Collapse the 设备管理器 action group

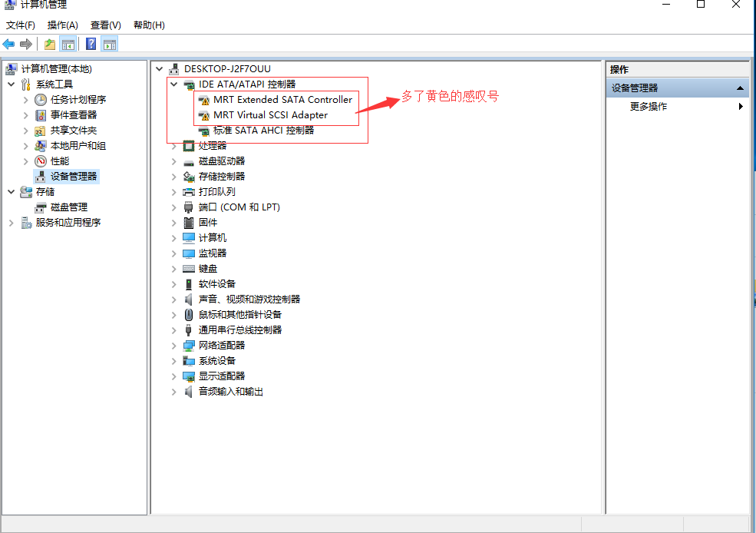point(741,87)
